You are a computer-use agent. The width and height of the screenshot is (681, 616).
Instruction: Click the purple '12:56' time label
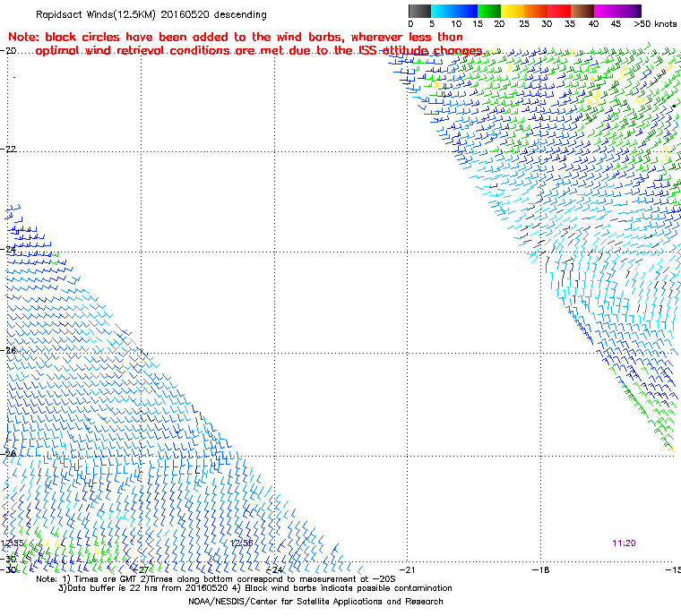tap(241, 543)
